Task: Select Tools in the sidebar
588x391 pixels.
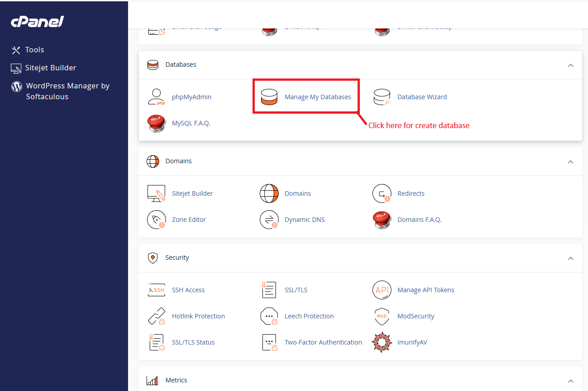Action: click(35, 50)
